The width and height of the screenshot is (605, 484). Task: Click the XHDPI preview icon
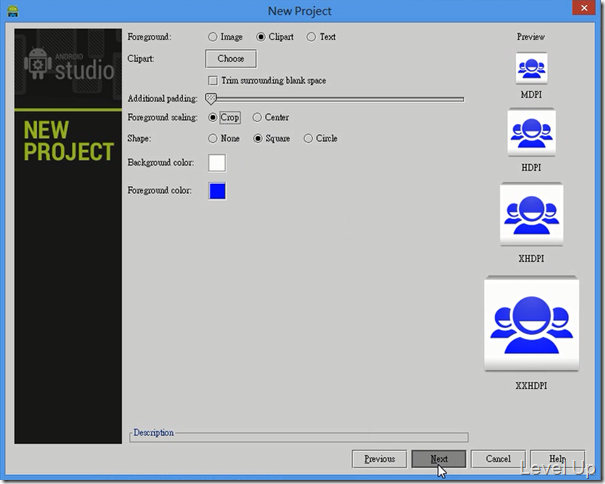(x=532, y=214)
